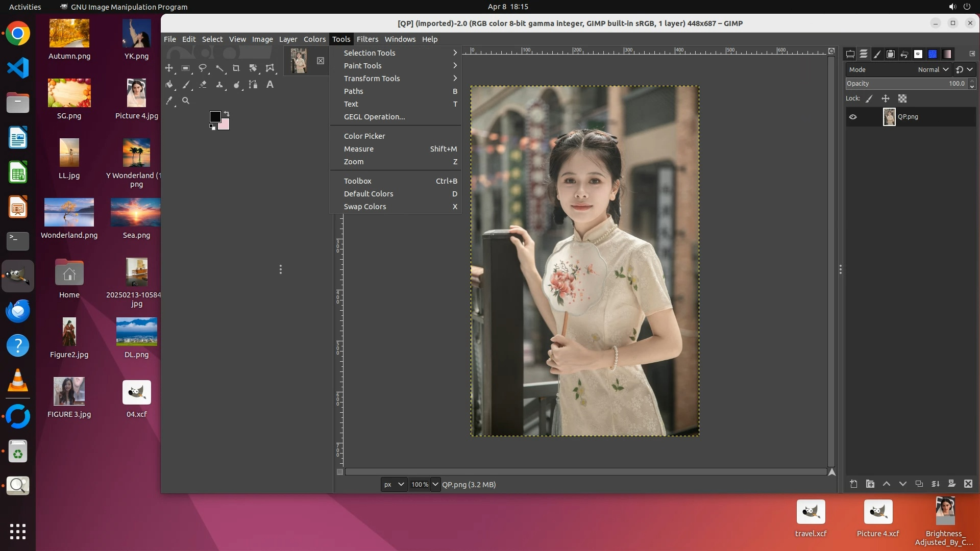
Task: Click the black foreground color swatch
Action: tap(215, 117)
